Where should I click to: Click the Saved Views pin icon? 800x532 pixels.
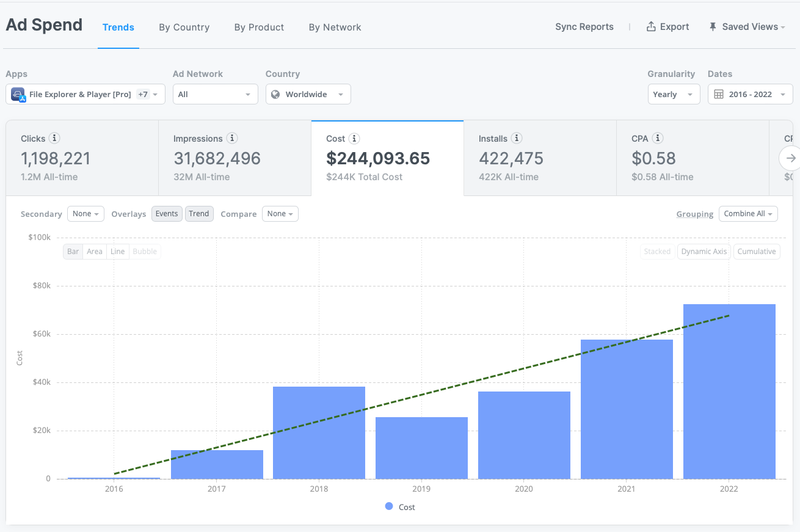[713, 27]
